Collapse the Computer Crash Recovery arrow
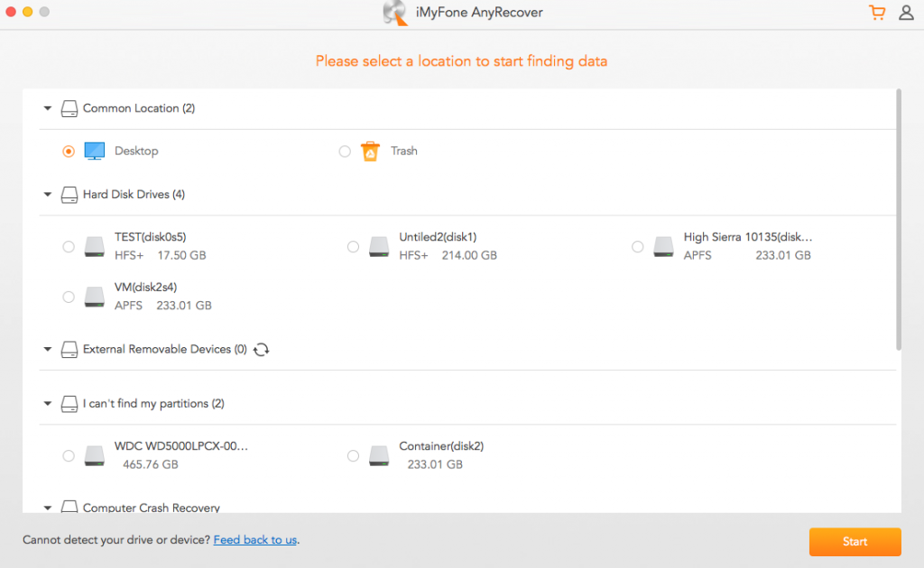Viewport: 924px width, 568px height. 48,508
